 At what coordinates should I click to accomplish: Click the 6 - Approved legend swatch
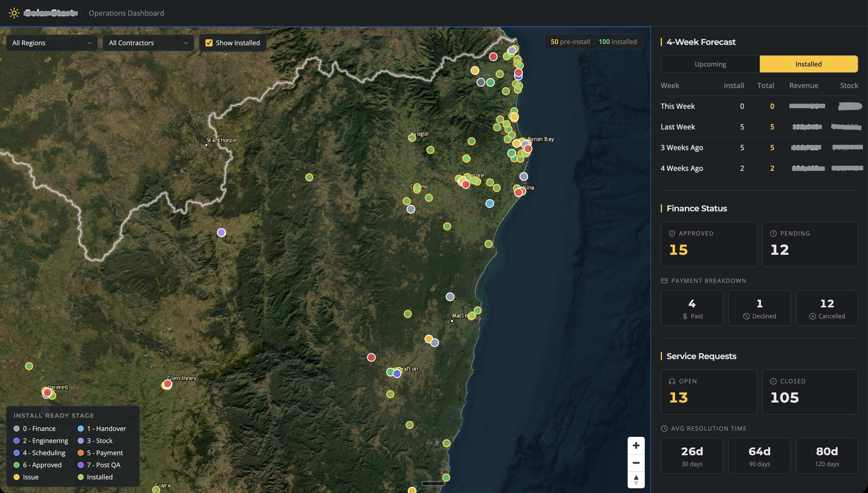(x=16, y=465)
